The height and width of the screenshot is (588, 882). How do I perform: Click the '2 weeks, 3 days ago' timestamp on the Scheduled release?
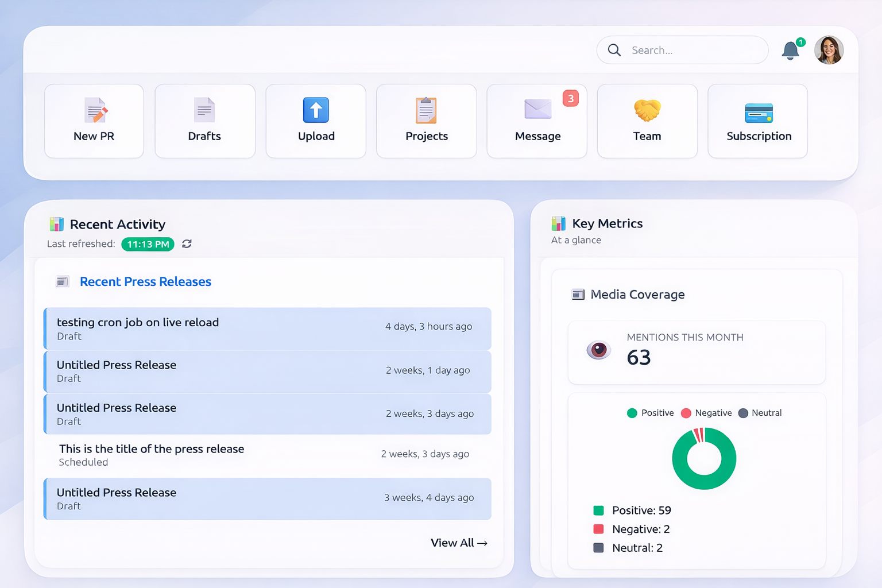425,454
